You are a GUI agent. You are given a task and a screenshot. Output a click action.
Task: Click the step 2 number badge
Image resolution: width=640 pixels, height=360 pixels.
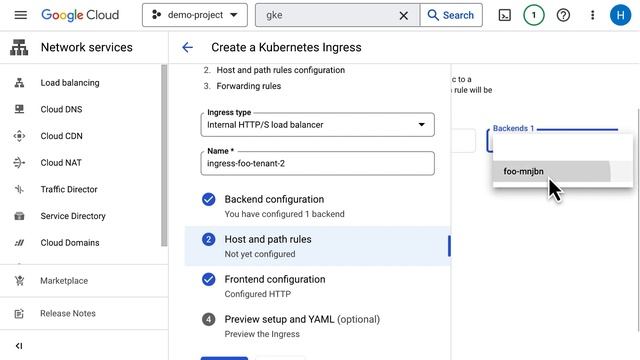tap(209, 239)
